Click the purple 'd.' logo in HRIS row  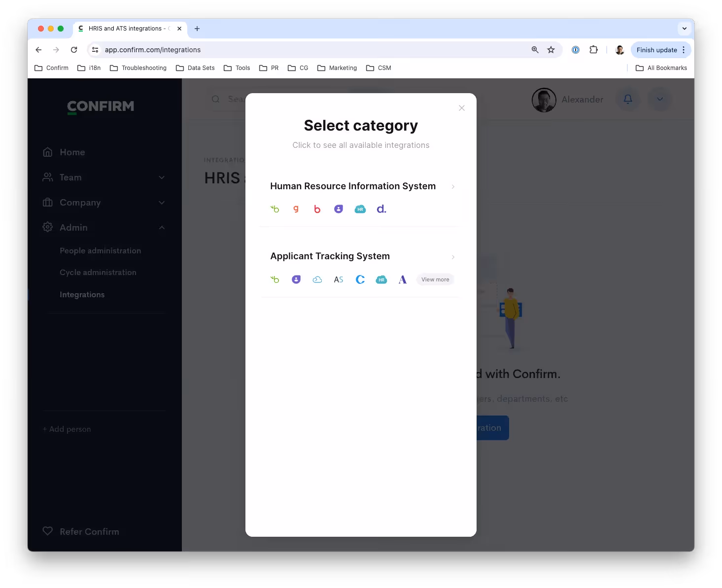coord(381,209)
